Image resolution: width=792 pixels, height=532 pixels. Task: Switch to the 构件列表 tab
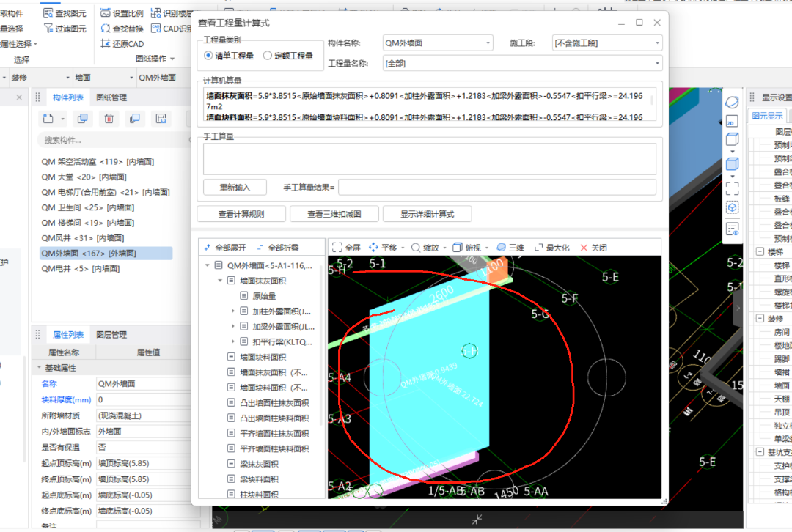(67, 97)
